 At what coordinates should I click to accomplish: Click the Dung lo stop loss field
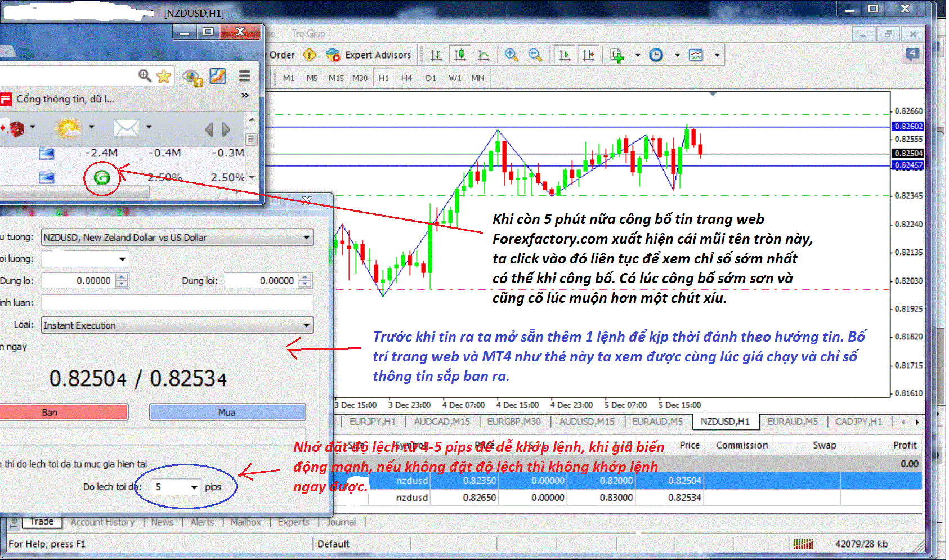point(78,280)
